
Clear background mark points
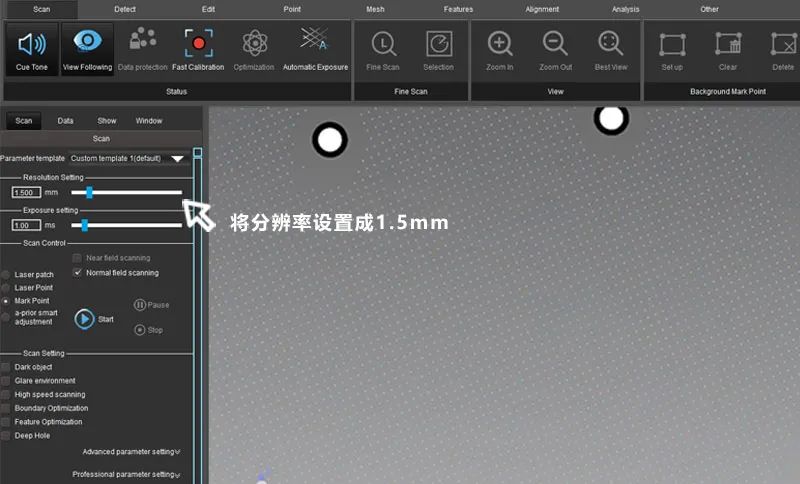coord(728,45)
